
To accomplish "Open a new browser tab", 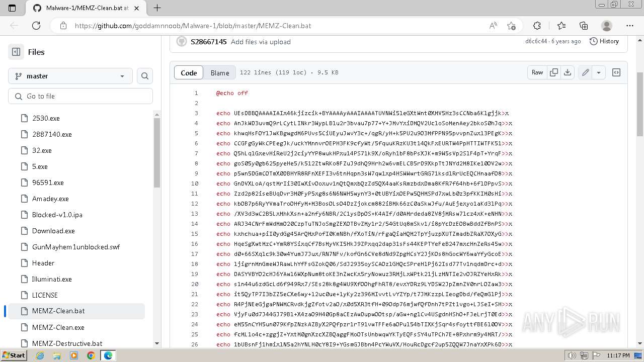I will [157, 8].
